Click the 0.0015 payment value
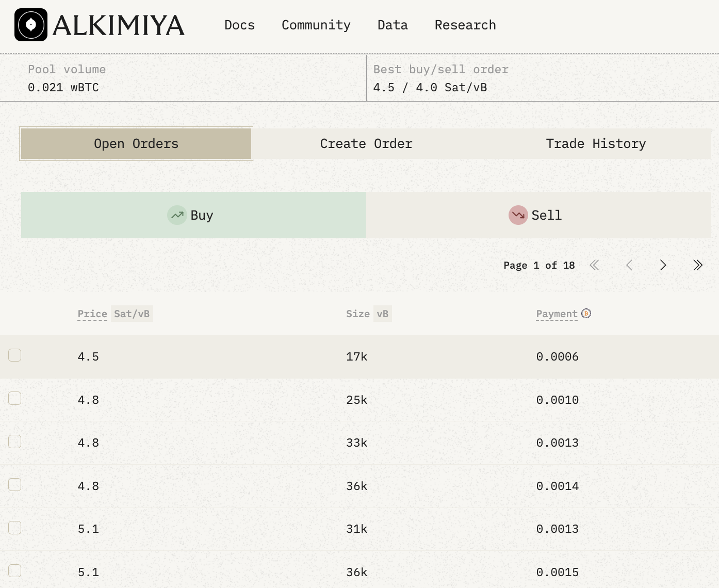The image size is (719, 588). click(x=558, y=572)
